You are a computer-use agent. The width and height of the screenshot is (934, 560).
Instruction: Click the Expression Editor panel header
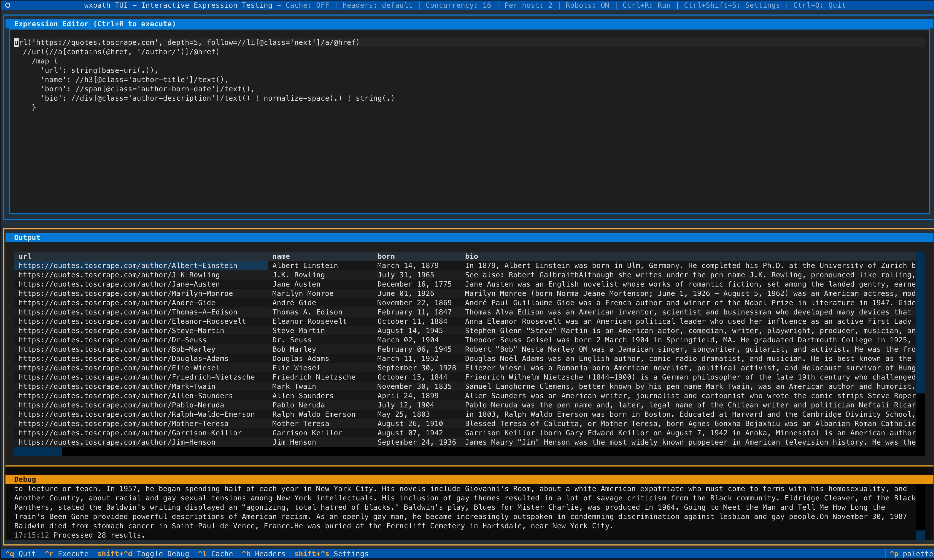pos(469,24)
